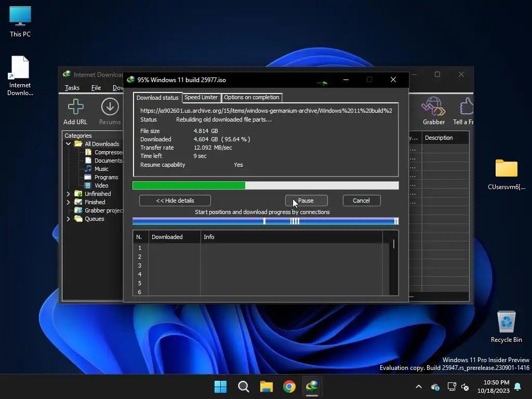Switch to Options on completion tab

tap(251, 97)
